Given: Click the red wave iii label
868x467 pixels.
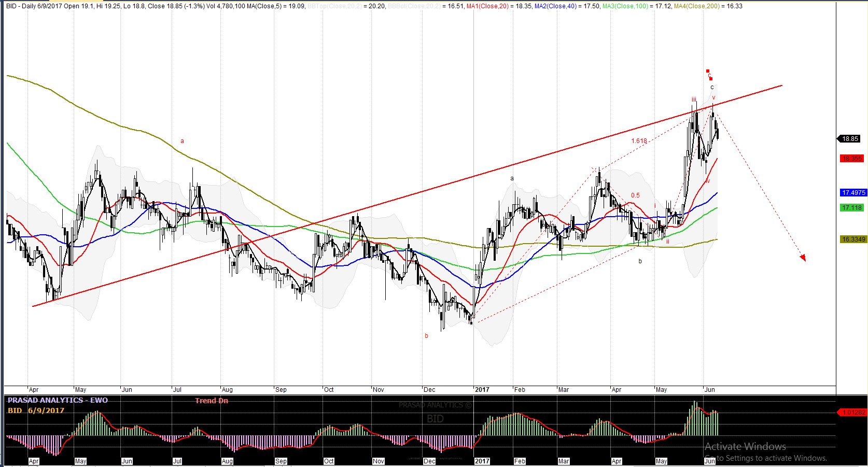Looking at the screenshot, I should 693,100.
